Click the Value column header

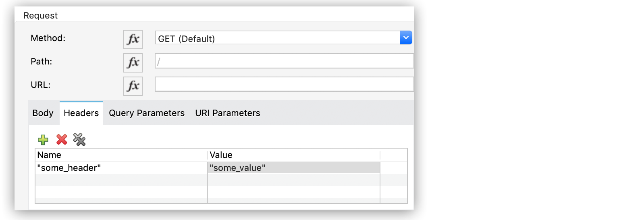(293, 155)
